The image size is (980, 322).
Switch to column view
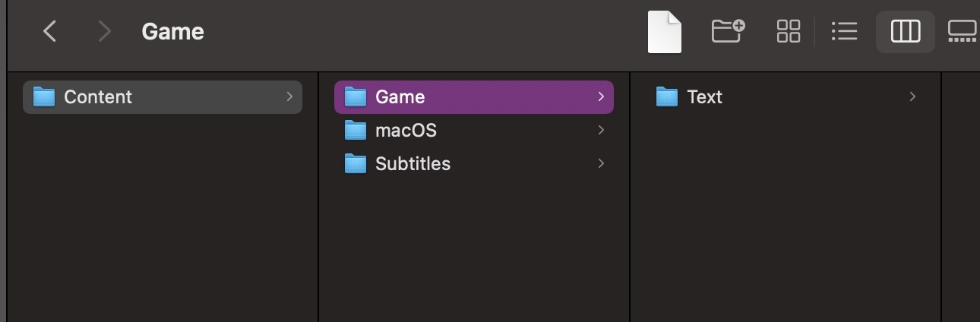(x=906, y=31)
